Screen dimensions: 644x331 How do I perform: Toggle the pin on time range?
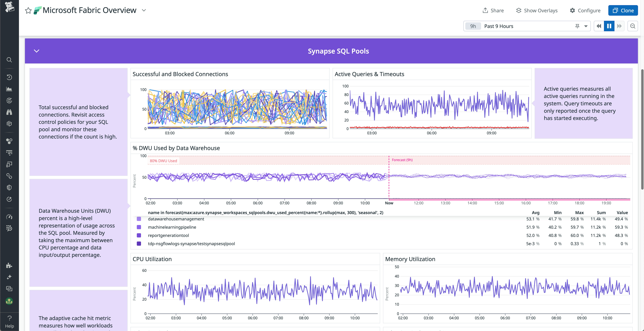577,26
